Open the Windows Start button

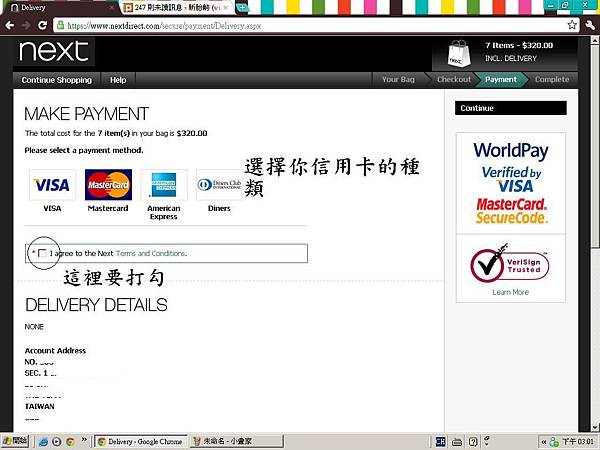[x=15, y=441]
